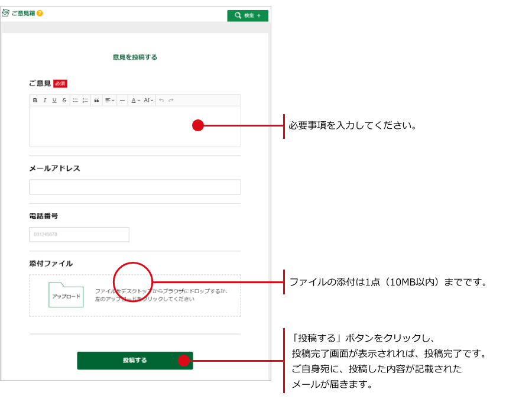Click inside the ご意見 text area

(x=118, y=126)
